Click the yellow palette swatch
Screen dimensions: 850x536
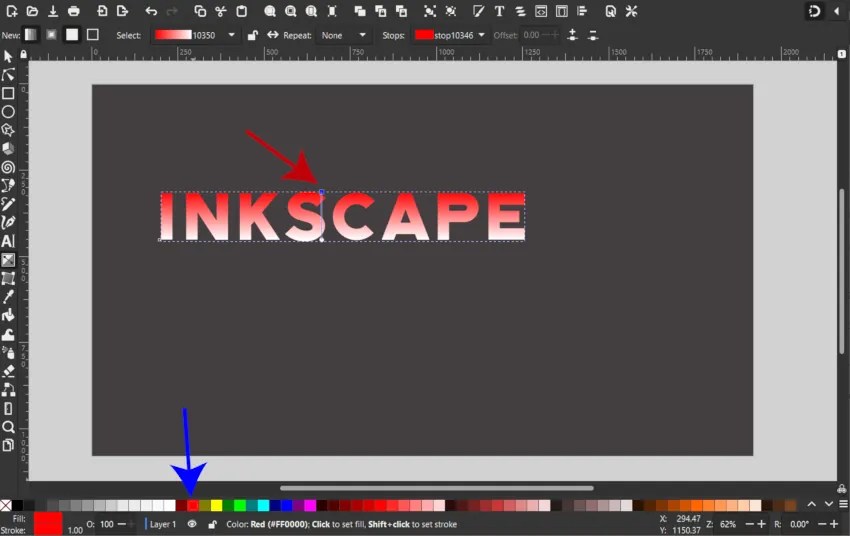[x=216, y=506]
